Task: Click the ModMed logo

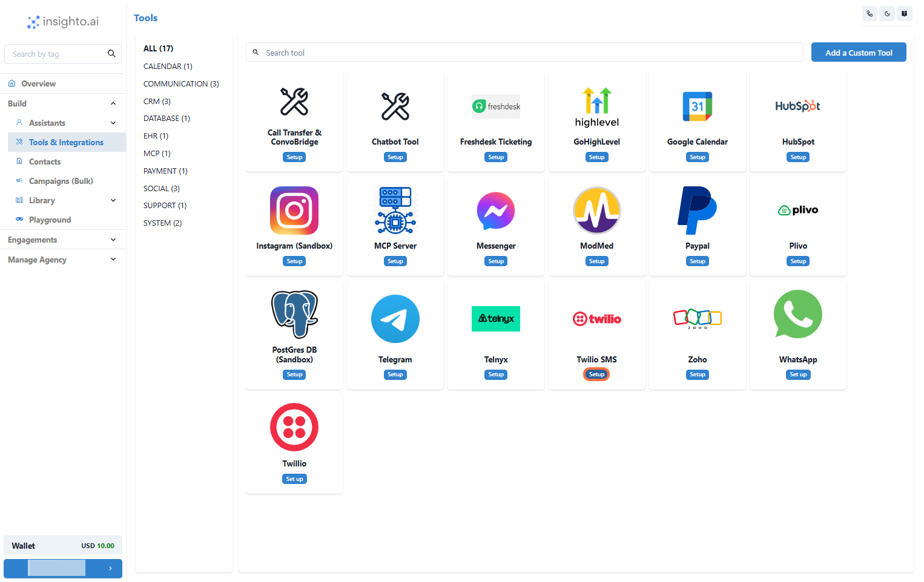Action: coord(597,211)
